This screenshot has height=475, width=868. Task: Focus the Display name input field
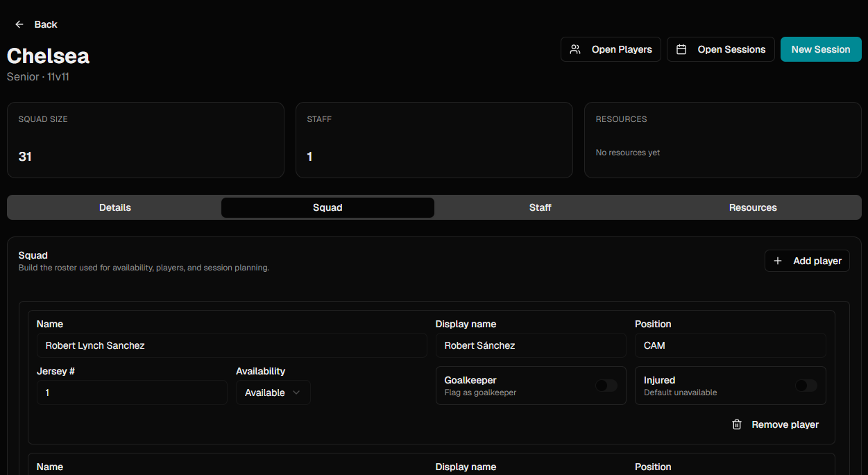pyautogui.click(x=530, y=345)
